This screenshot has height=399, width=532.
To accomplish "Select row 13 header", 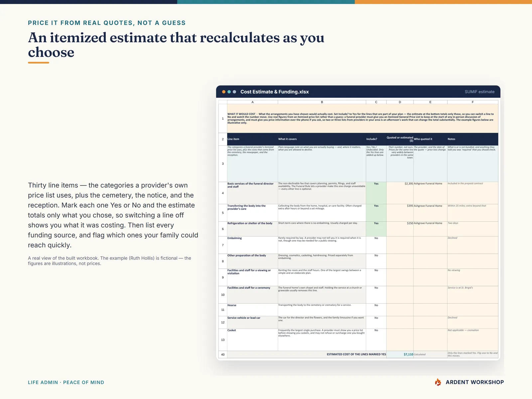I will point(223,340).
